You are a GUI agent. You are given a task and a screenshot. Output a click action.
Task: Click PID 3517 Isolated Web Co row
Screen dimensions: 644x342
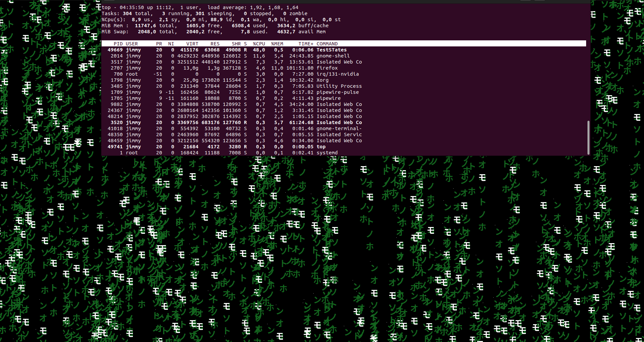tap(344, 62)
